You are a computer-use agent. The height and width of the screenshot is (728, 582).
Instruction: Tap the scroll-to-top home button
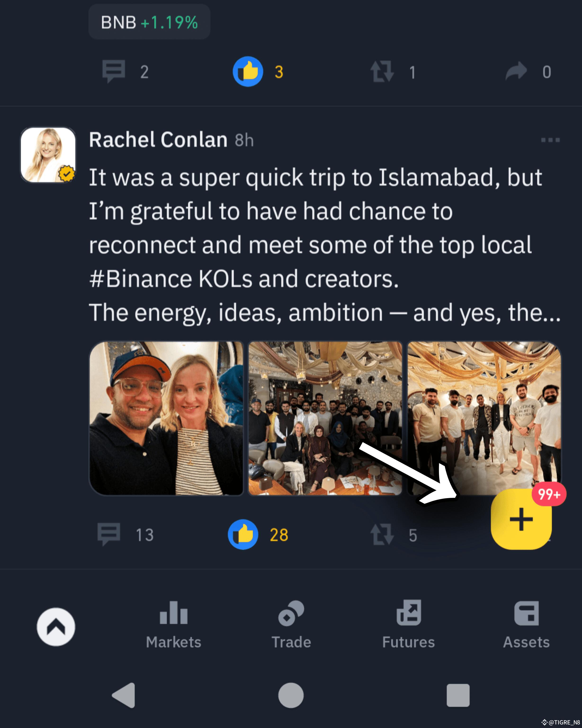pos(56,627)
